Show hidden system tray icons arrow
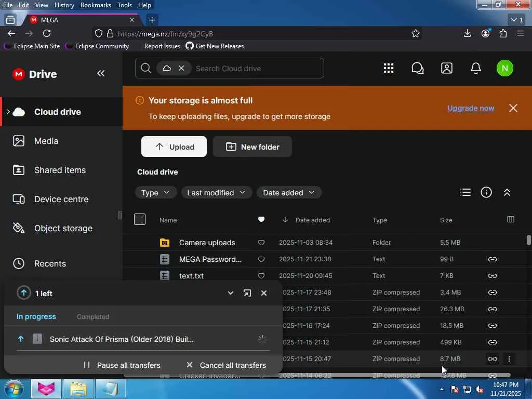The height and width of the screenshot is (399, 532). [x=442, y=389]
